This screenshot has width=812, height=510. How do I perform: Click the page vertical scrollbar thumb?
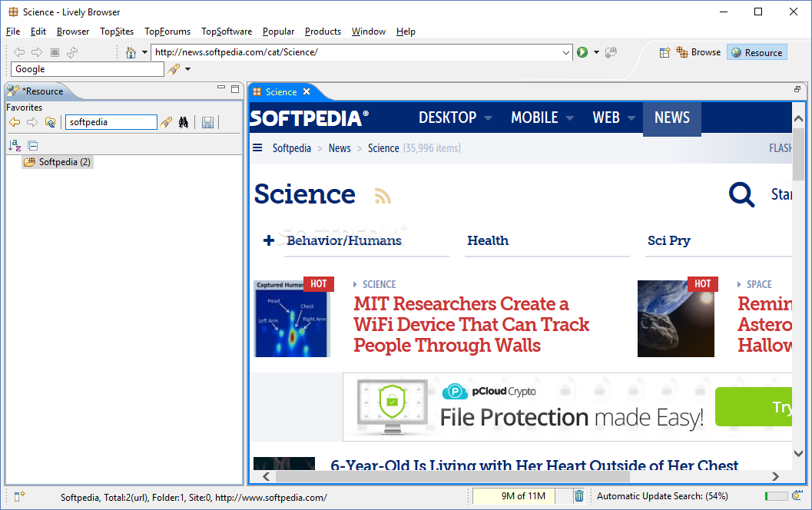798,155
